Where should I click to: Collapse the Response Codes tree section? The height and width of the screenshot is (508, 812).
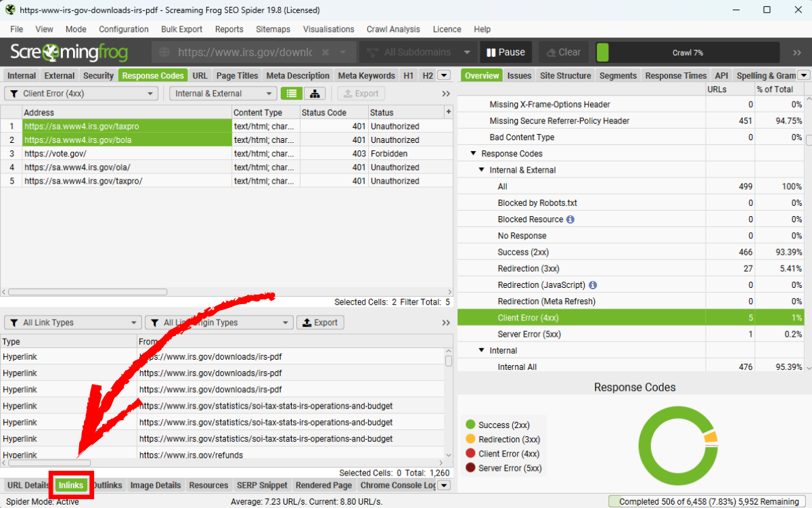pyautogui.click(x=473, y=154)
